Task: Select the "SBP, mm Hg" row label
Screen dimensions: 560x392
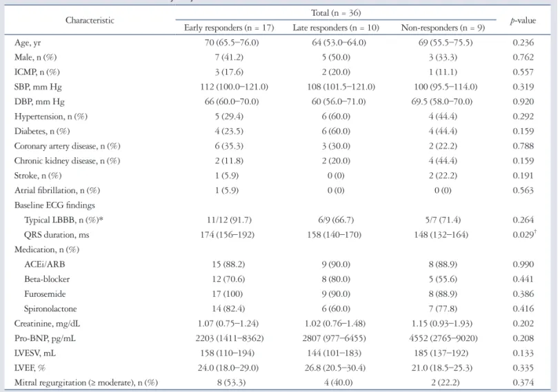Action: tap(38, 87)
